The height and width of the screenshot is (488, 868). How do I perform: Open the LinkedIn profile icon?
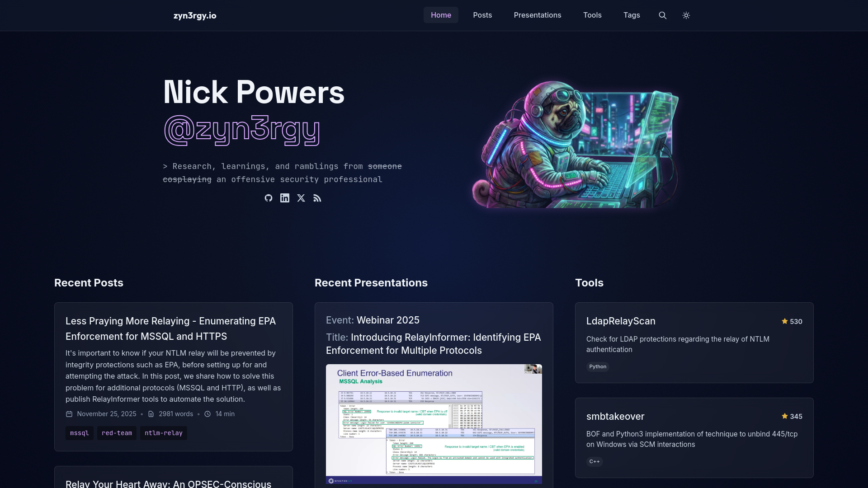285,198
